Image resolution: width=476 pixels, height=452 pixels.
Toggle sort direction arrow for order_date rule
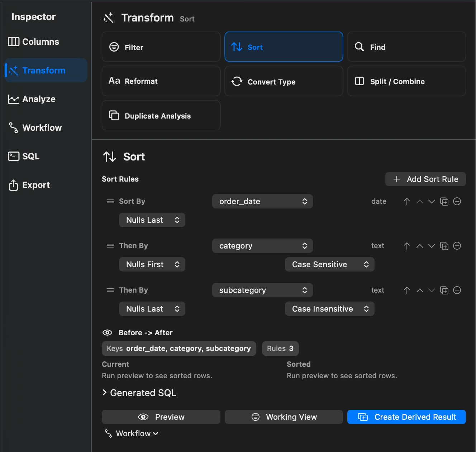tap(407, 201)
